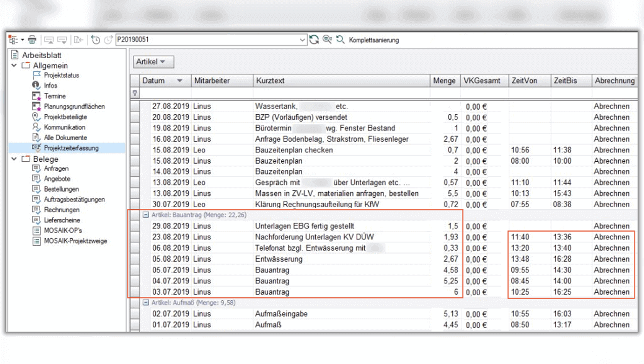The image size is (644, 364).
Task: Click the refresh arrows icon beside project number
Action: [314, 39]
